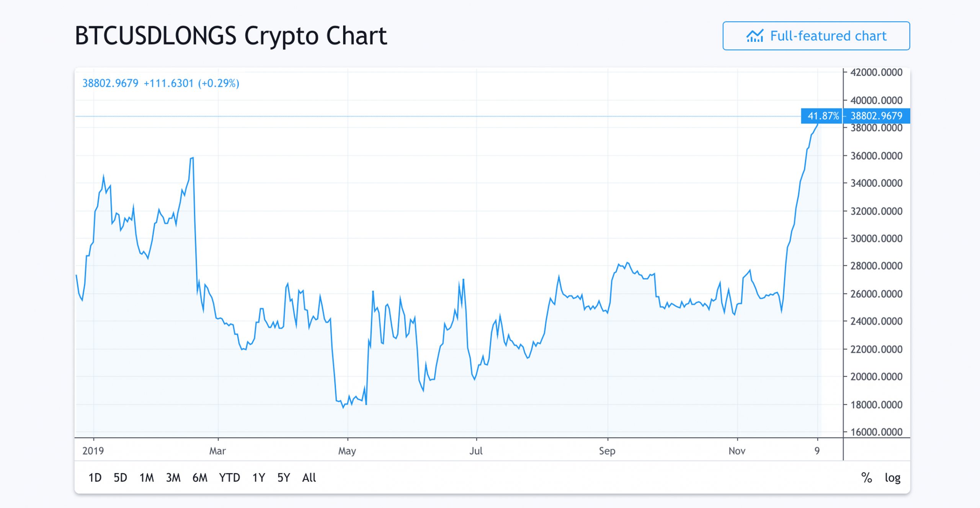Set chart range to 1Y
Viewport: 980px width, 508px height.
258,477
